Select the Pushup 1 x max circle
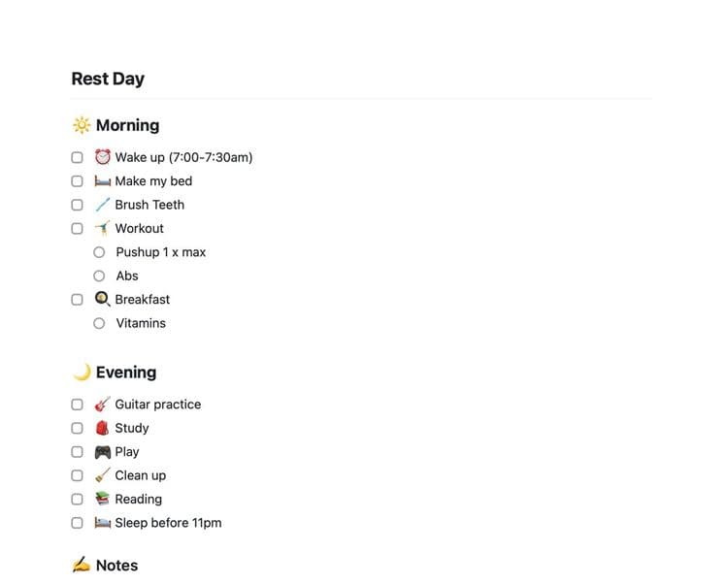This screenshot has height=584, width=728. tap(99, 252)
